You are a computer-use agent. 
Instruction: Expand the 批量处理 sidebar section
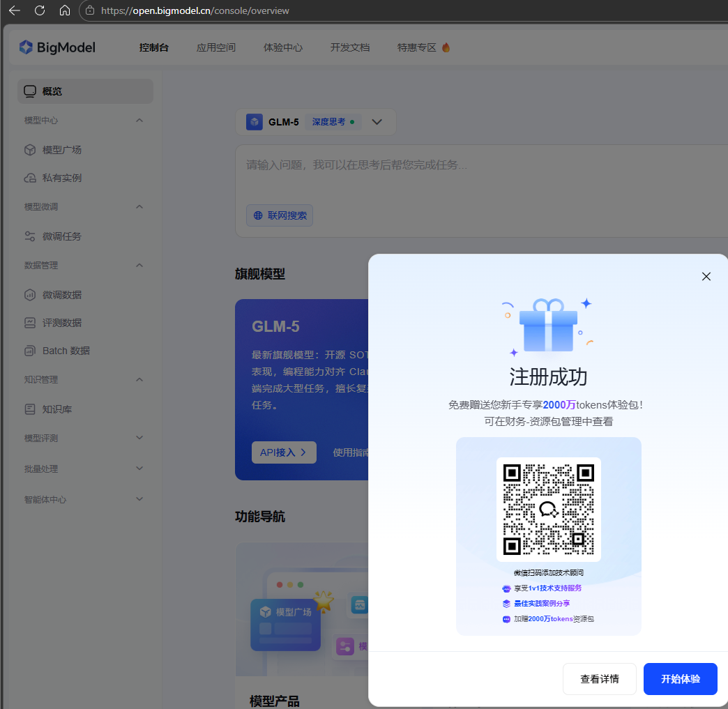coord(139,469)
